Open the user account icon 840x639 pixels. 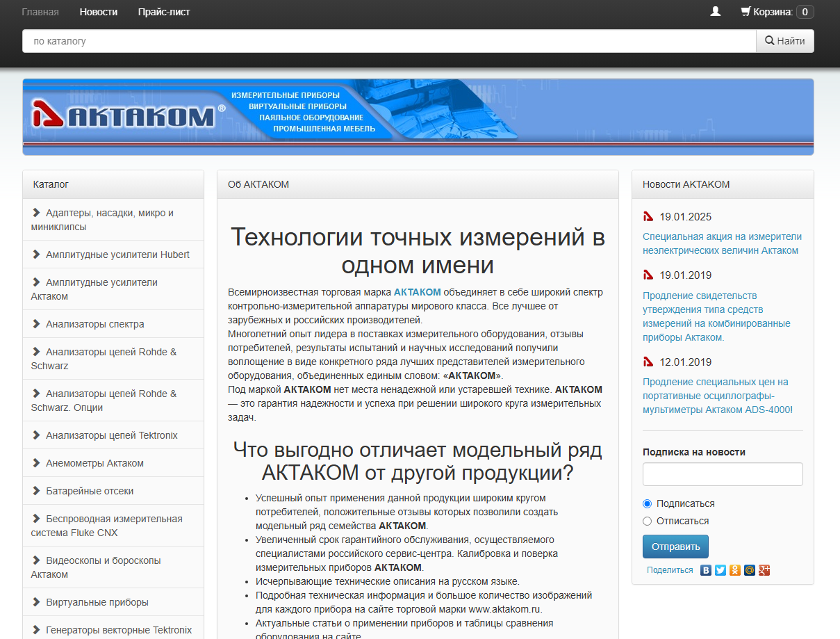(716, 12)
